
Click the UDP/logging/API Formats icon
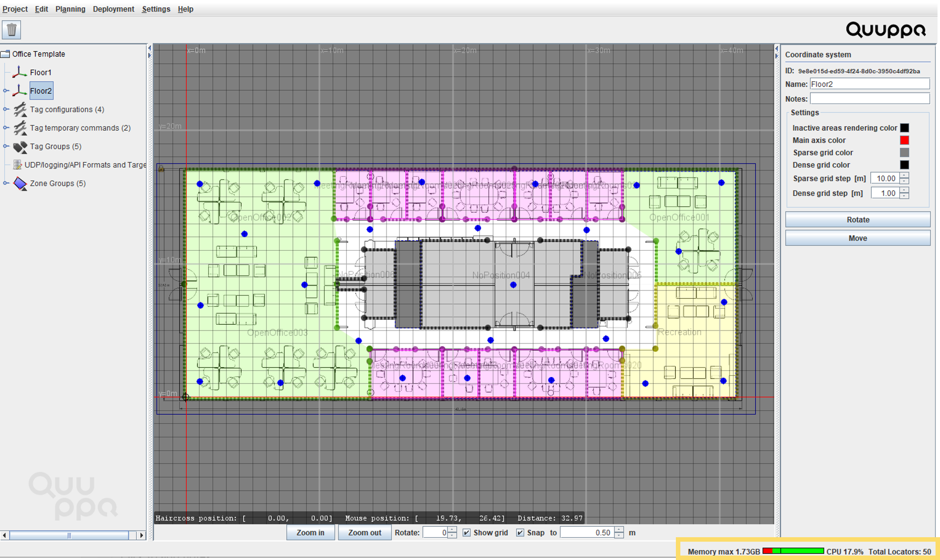[17, 165]
